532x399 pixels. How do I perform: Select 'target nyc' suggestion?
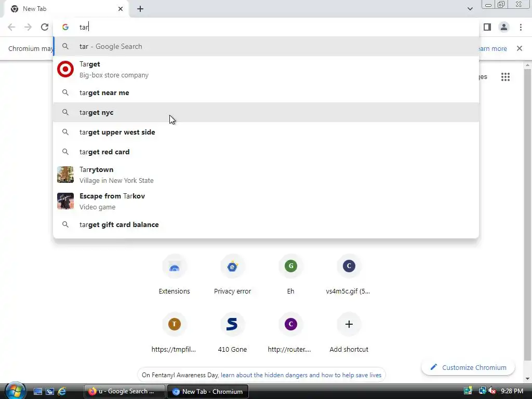(267, 112)
